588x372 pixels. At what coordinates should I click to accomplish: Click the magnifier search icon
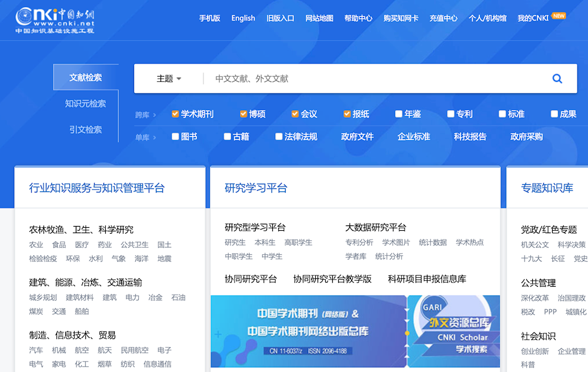point(557,78)
